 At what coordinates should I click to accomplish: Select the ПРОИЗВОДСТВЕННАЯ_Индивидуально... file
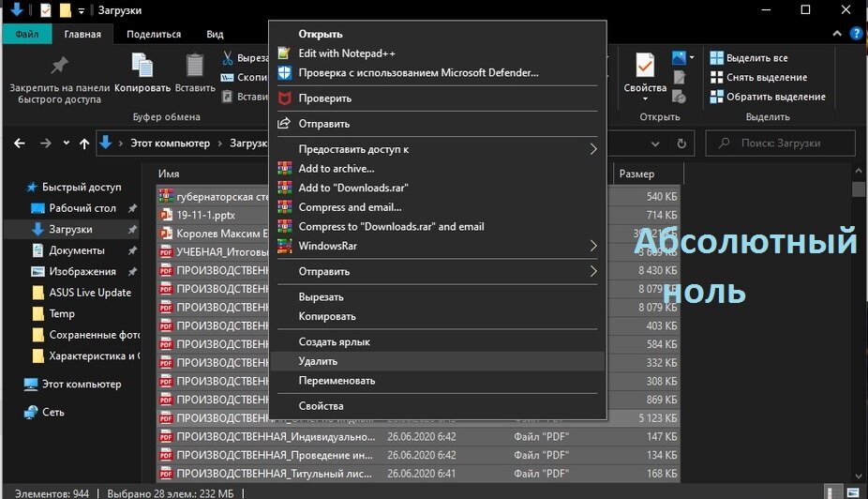418,436
